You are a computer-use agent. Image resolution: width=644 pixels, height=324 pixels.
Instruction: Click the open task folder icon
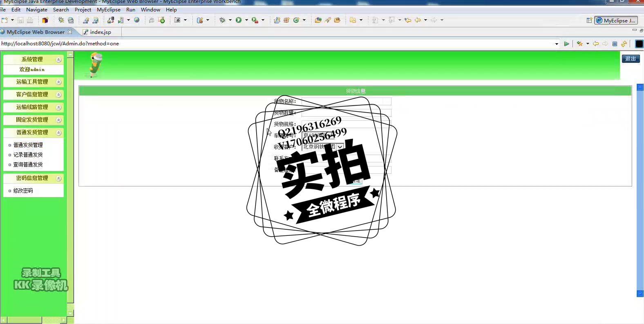click(x=337, y=20)
